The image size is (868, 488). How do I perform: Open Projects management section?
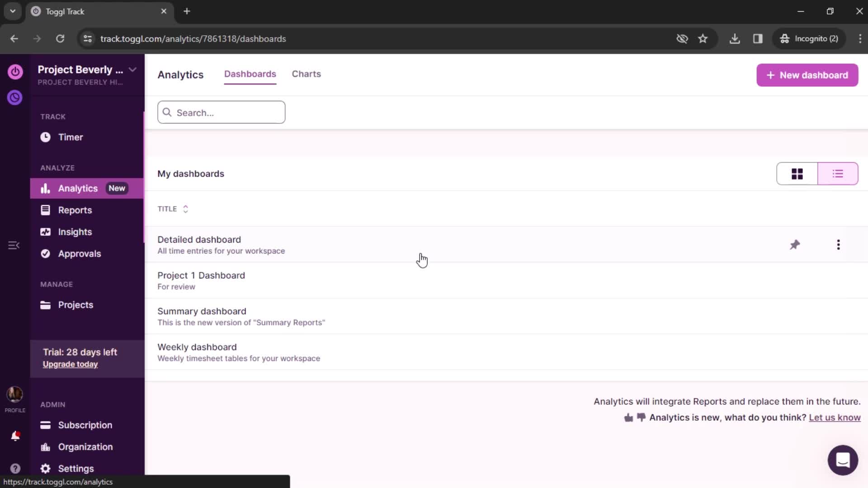pos(75,305)
